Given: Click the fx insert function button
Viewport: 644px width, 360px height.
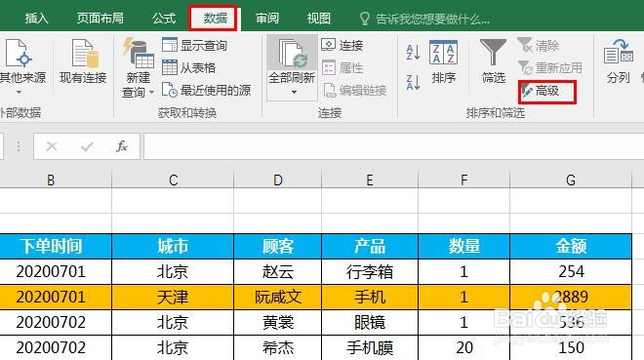Looking at the screenshot, I should 122,146.
